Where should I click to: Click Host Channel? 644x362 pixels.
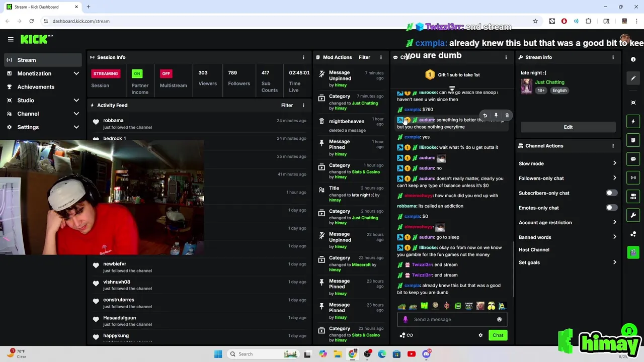tap(534, 250)
